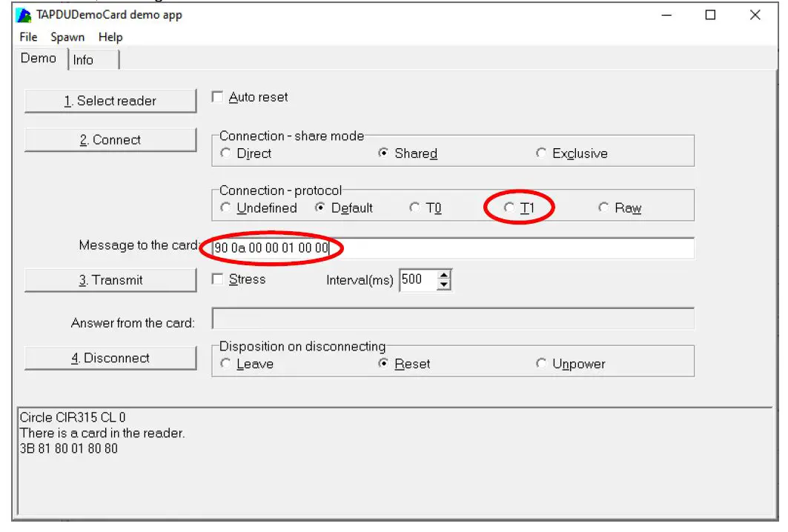Viewport: 788px width, 532px height.
Task: Select Direct share mode
Action: [x=226, y=154]
